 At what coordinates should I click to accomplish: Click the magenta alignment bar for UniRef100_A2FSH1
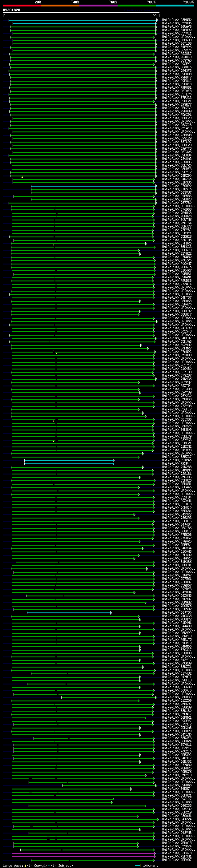[83, 857]
